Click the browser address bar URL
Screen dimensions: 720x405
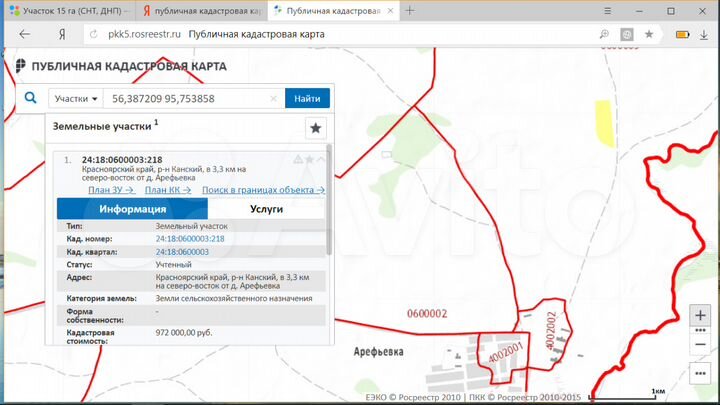[144, 34]
